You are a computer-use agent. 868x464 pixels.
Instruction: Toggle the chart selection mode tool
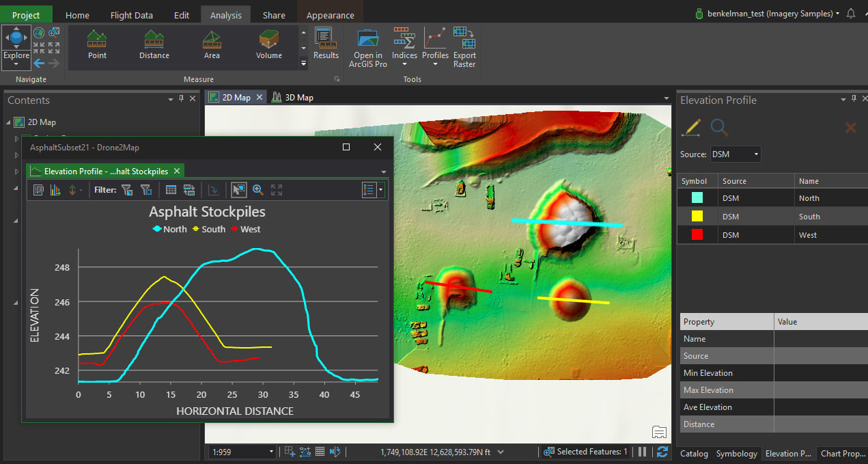[239, 190]
